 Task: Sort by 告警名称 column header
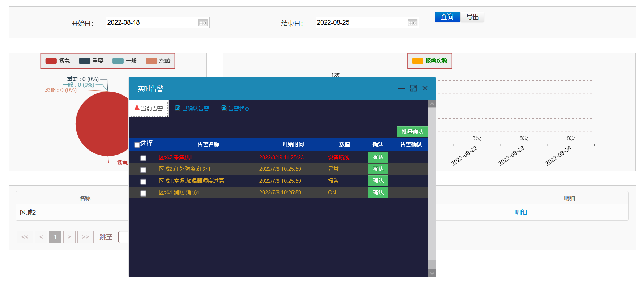[208, 144]
